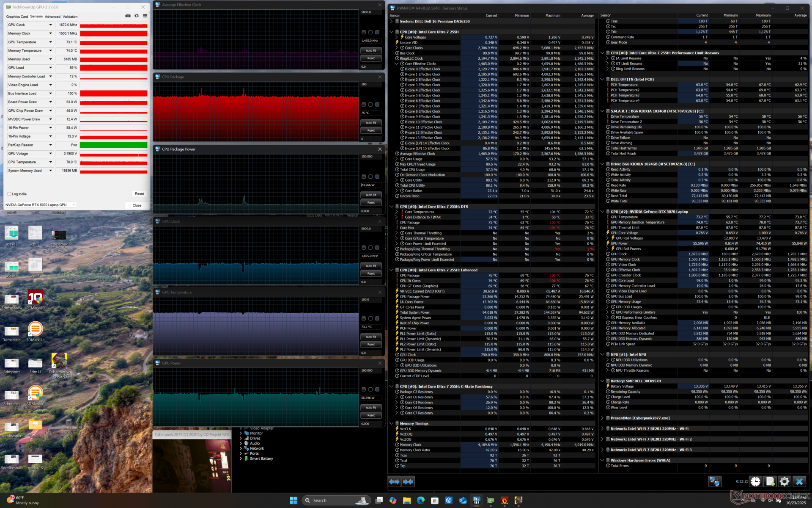This screenshot has width=812, height=508.
Task: Open the Advanced tab in GPU-Z
Action: point(52,17)
